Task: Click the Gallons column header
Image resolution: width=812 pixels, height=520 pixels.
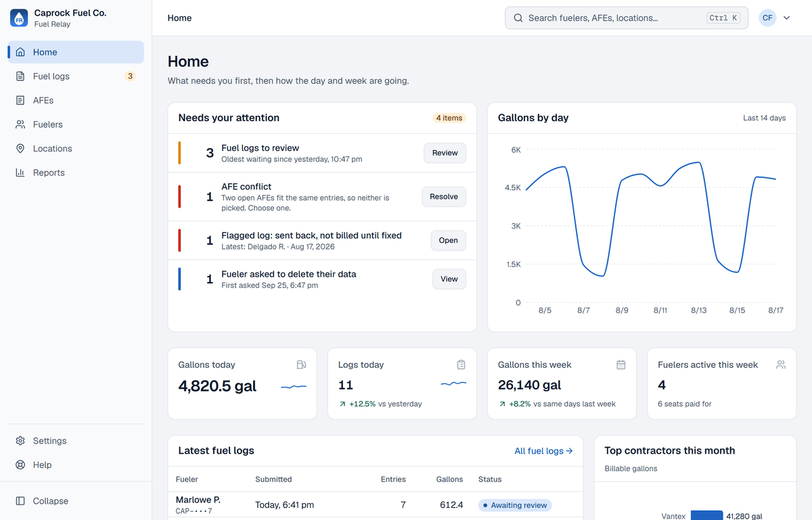Action: 449,479
